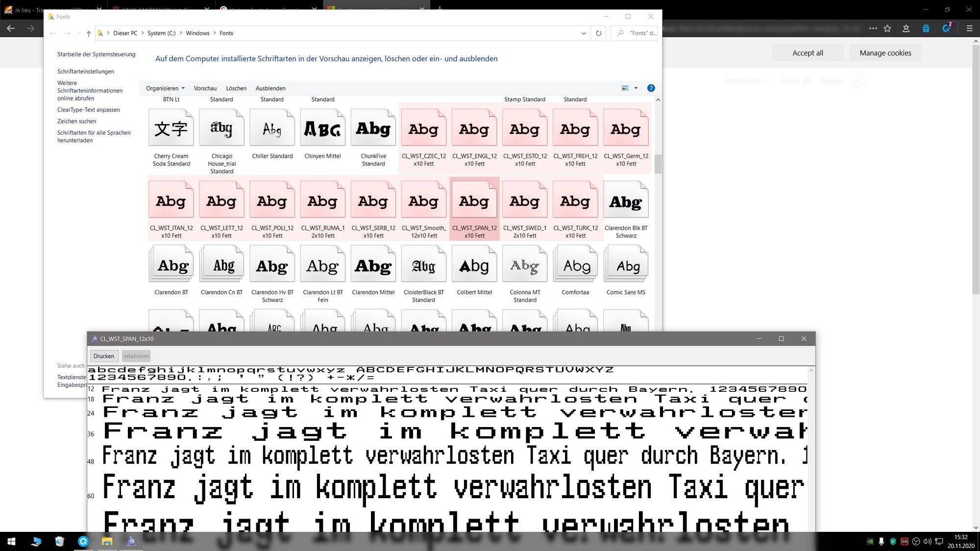The image size is (980, 551).
Task: Select the Clarendon Mittel font
Action: click(x=373, y=264)
